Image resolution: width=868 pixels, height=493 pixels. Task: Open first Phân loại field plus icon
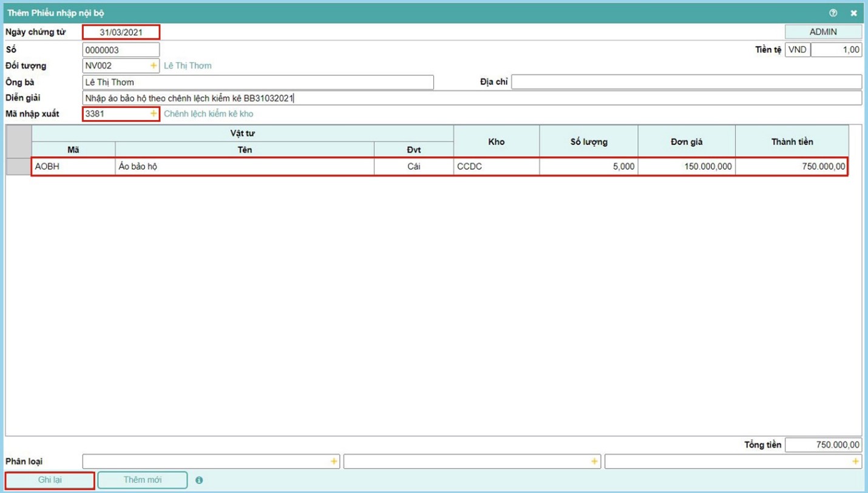(x=334, y=462)
